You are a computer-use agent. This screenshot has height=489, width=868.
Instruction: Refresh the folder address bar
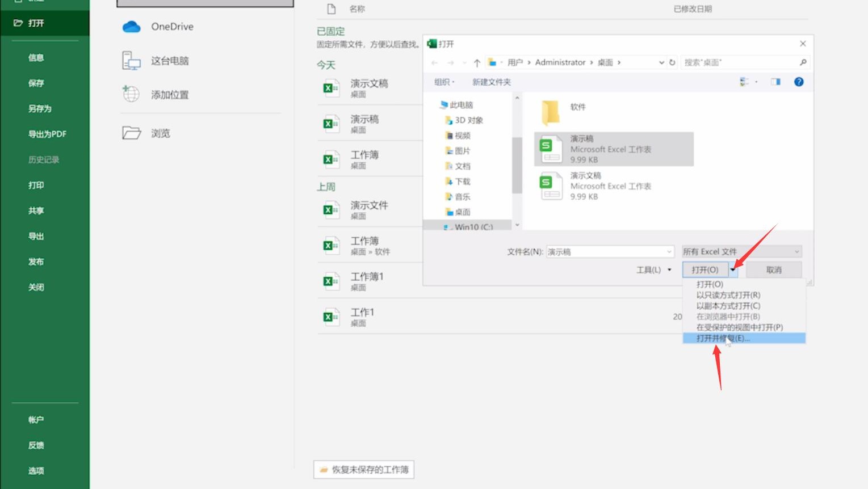[x=672, y=62]
